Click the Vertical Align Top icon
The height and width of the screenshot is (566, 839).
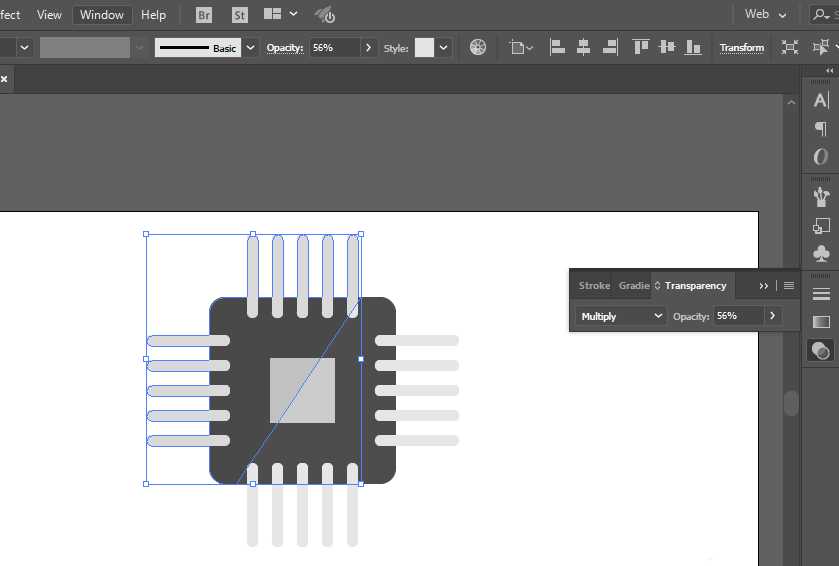pos(641,47)
